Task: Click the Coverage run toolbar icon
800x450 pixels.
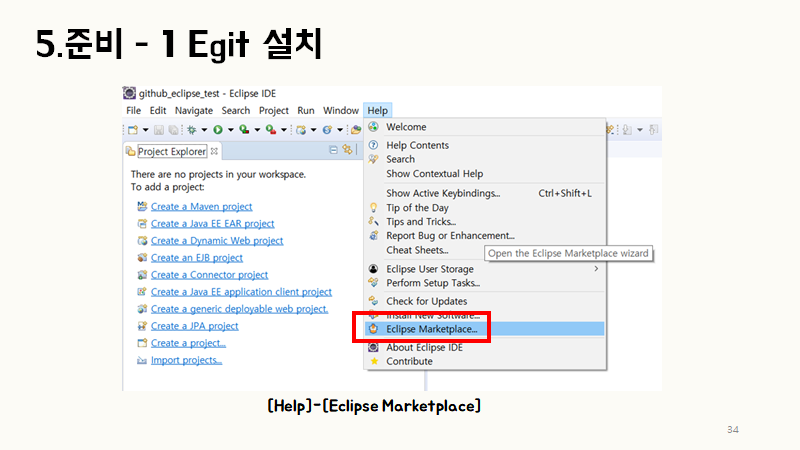Action: pyautogui.click(x=244, y=130)
